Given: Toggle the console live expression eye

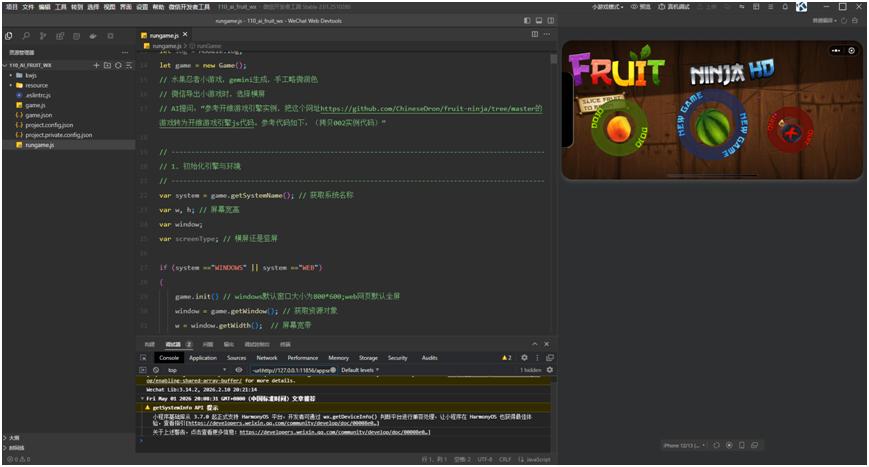Looking at the screenshot, I should 239,370.
